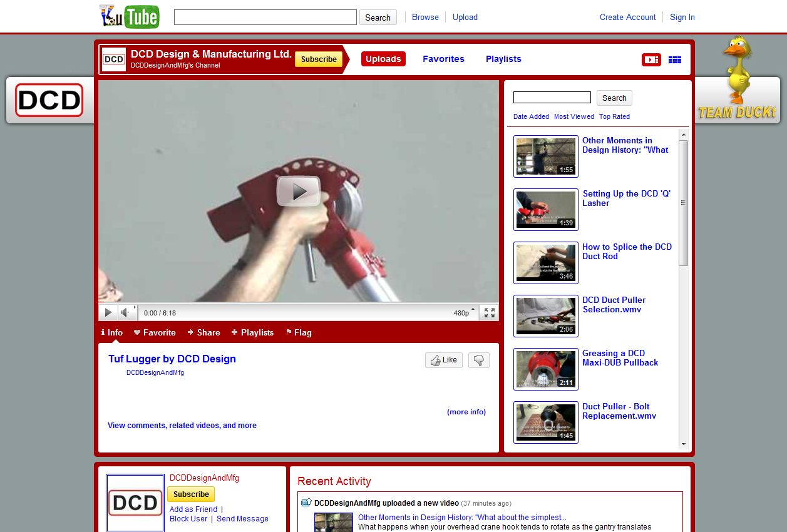Viewport: 787px width, 532px height.
Task: Flag the current video
Action: click(299, 332)
